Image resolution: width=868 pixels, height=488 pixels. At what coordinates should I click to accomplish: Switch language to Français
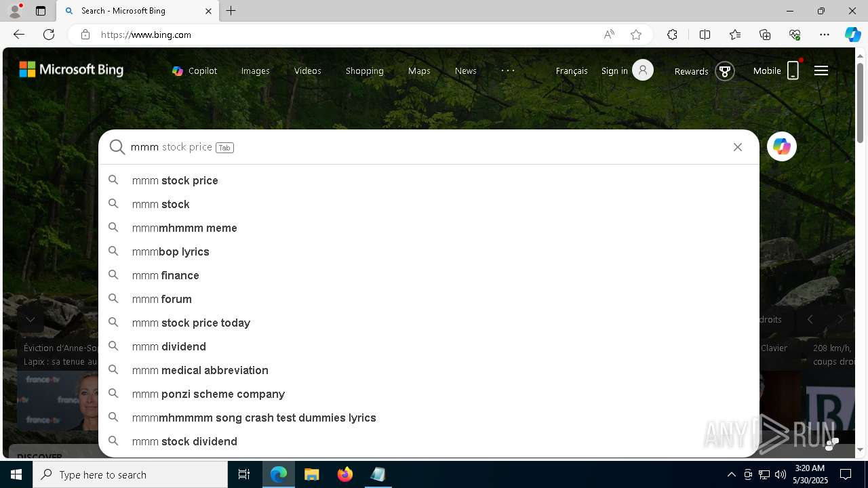(572, 70)
